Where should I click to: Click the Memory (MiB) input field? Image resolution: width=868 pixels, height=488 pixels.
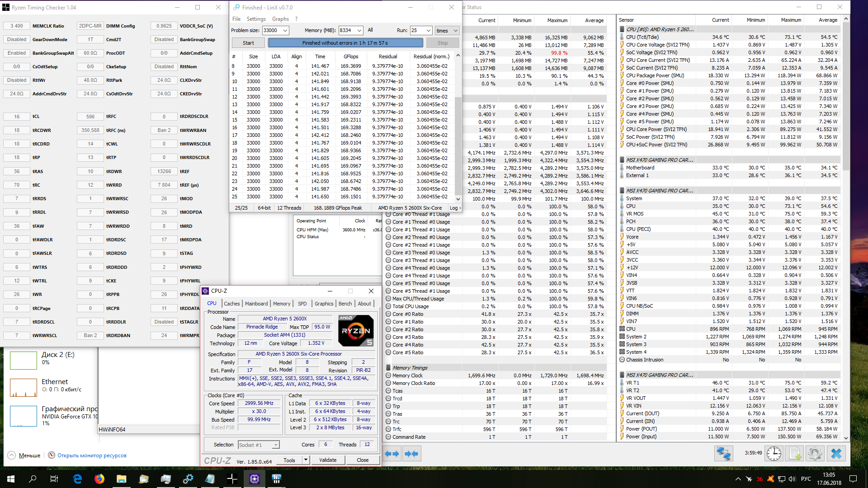(x=346, y=30)
